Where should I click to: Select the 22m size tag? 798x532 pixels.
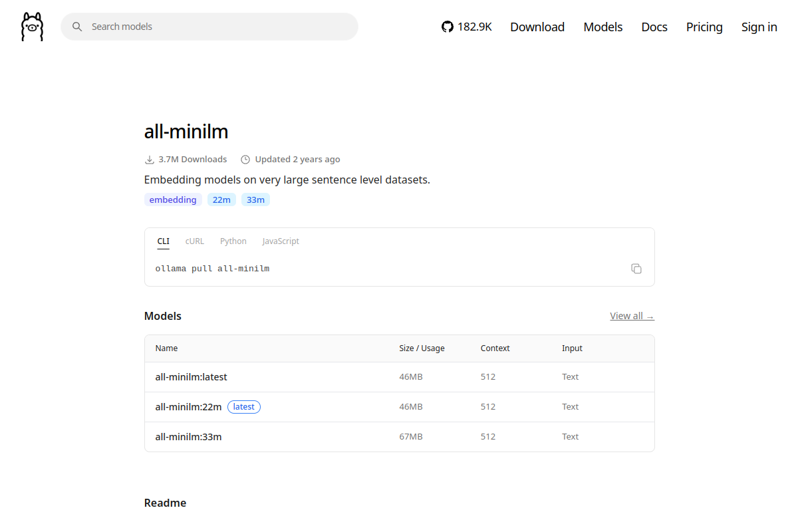tap(221, 199)
